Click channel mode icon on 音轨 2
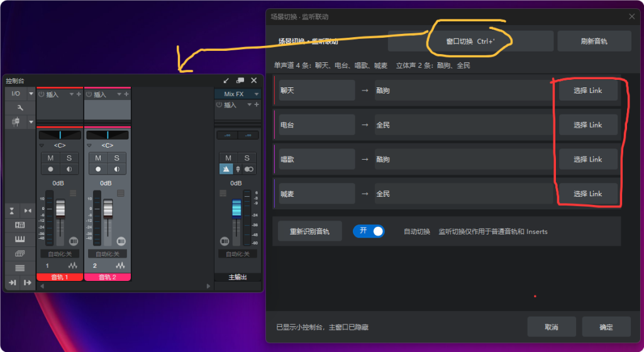This screenshot has height=352, width=644. point(121,241)
